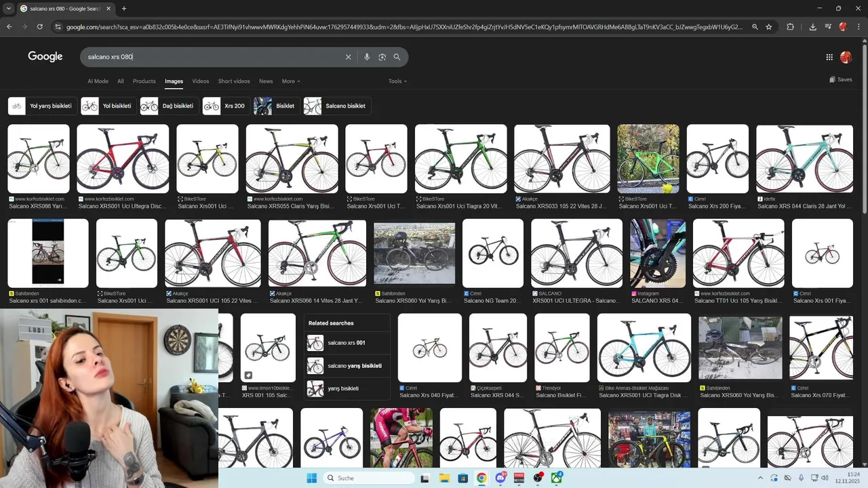Open Instagram SALCANO XRS 04 image

658,253
